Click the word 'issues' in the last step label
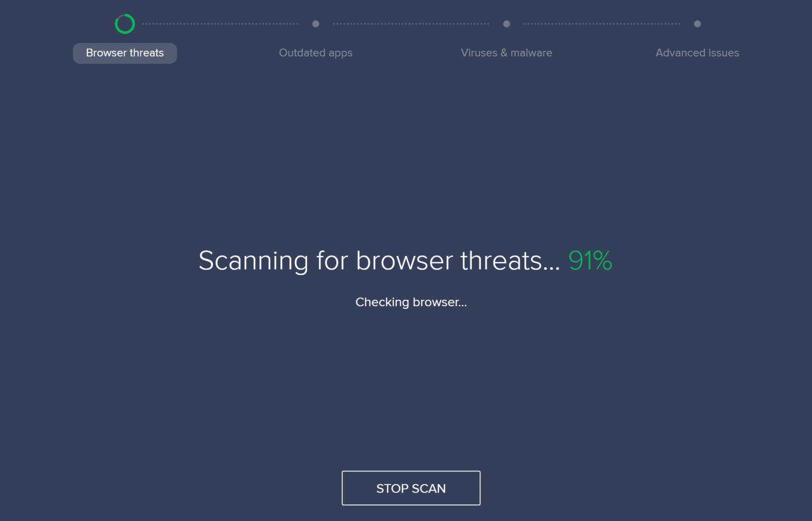This screenshot has height=521, width=812. coord(724,53)
